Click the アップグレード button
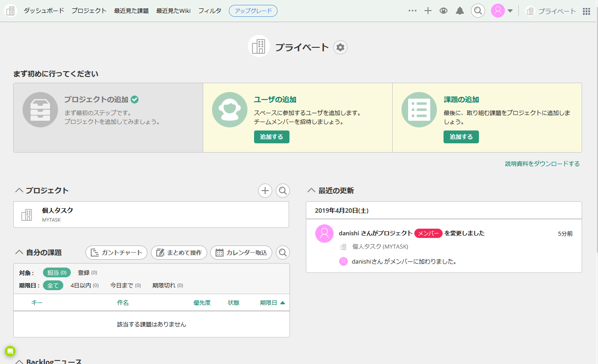Screen dimensions: 598x364 (x=253, y=11)
